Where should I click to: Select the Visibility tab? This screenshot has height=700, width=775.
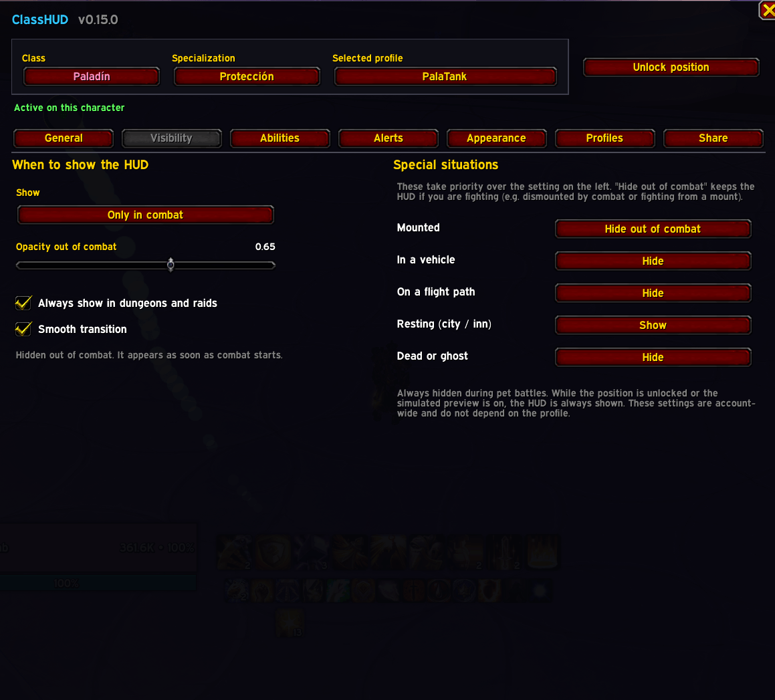pos(171,138)
